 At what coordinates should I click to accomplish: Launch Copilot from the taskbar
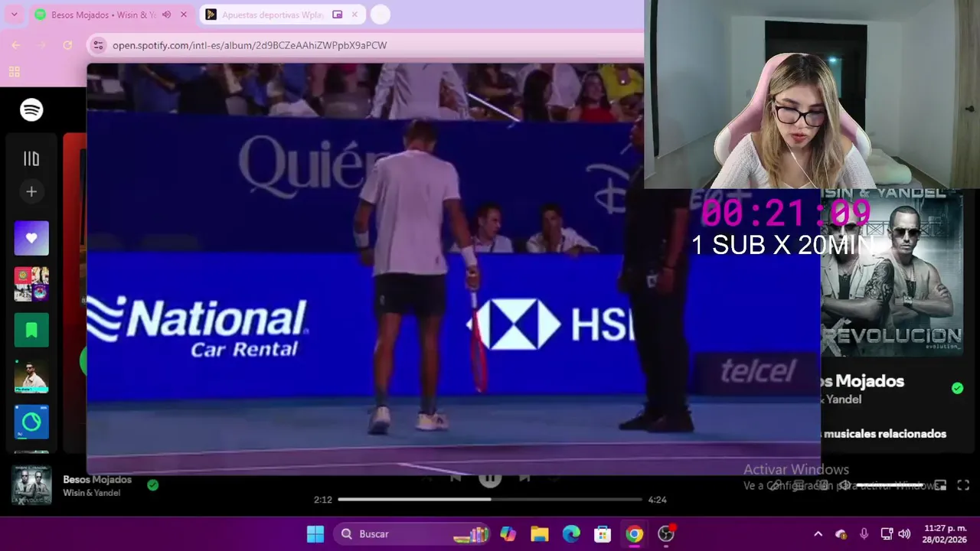point(508,533)
